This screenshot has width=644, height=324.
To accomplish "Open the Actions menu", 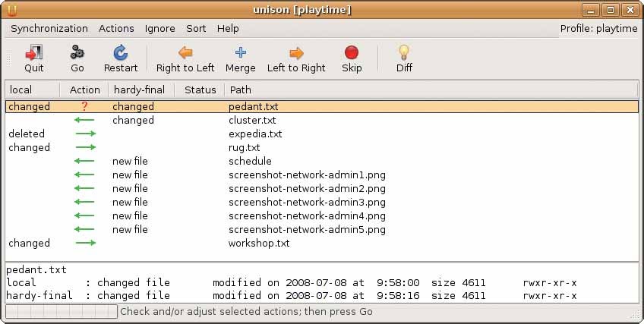I will click(116, 28).
